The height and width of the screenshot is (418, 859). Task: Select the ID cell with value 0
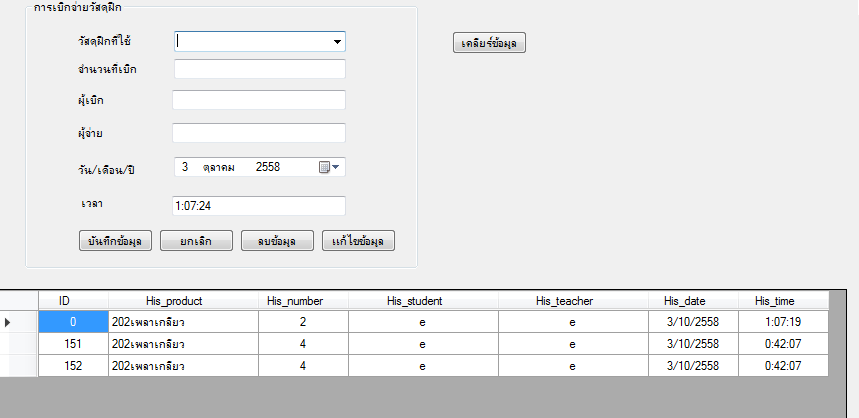point(73,322)
